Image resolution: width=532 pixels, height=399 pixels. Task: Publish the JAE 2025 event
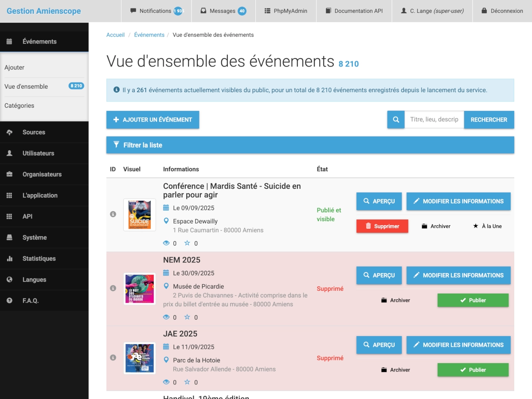click(473, 370)
